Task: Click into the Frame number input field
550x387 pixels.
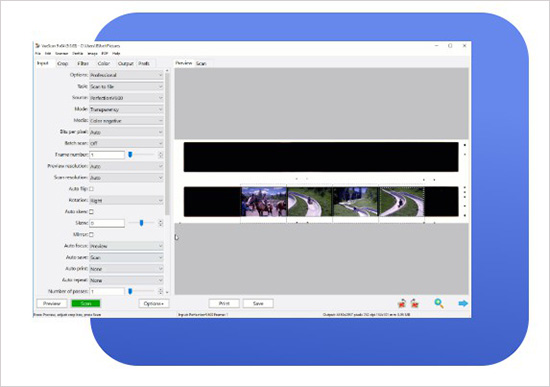Action: [107, 155]
